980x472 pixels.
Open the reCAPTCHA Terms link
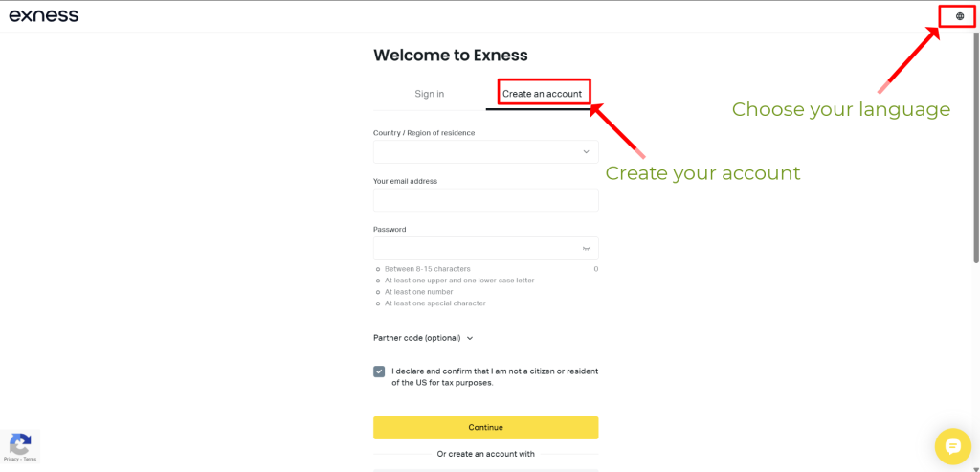[x=30, y=460]
